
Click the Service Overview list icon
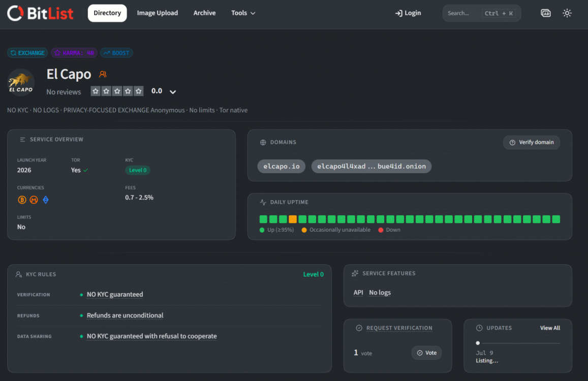click(22, 140)
